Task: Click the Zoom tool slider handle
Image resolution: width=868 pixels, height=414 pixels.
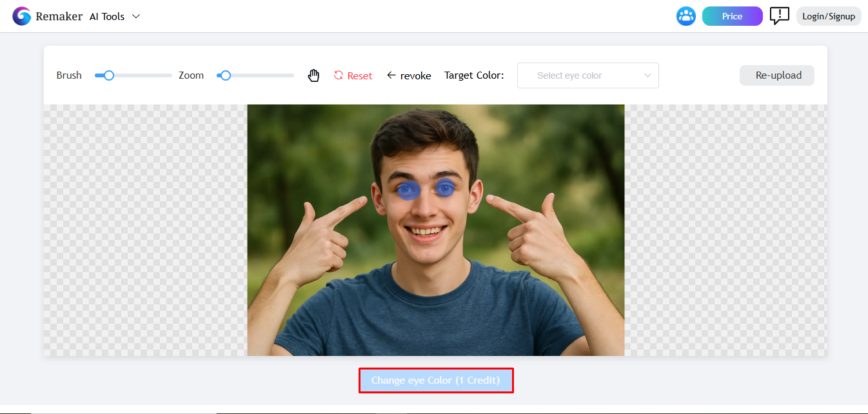Action: coord(224,75)
